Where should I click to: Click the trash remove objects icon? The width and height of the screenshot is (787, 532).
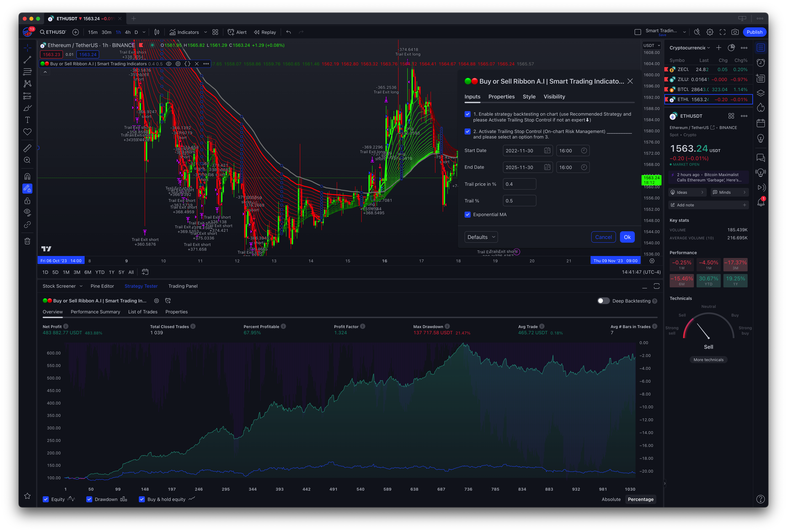coord(27,241)
